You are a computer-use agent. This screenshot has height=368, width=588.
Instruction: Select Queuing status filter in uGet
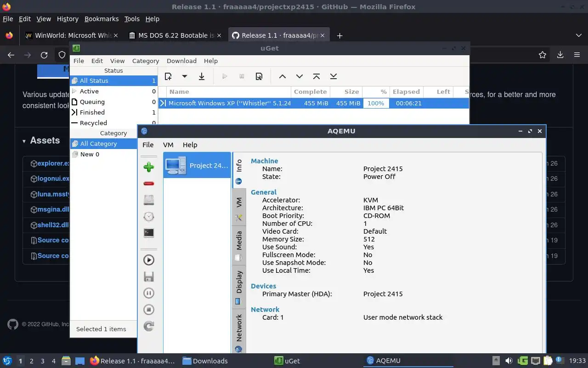coord(113,102)
